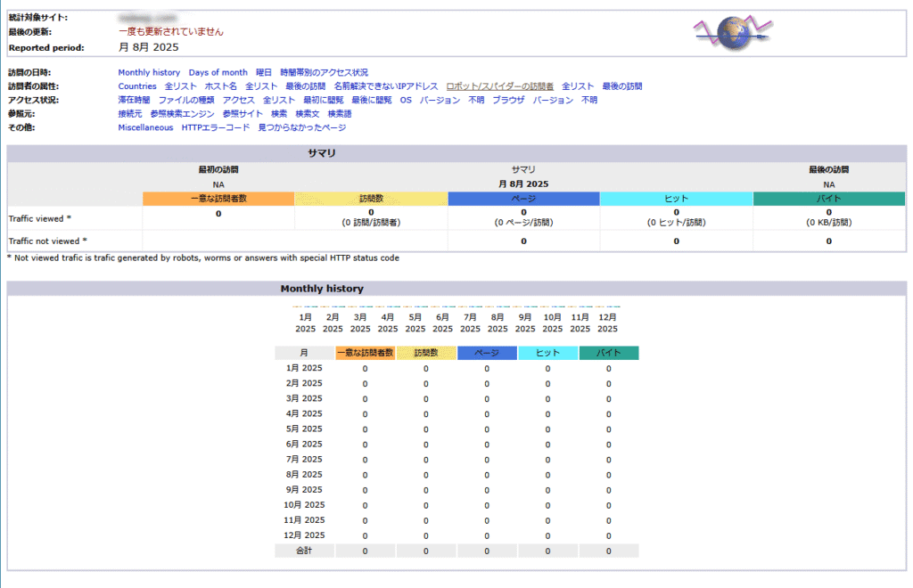Image resolution: width=913 pixels, height=588 pixels.
Task: Click the orange 一意な訪問者数 monthly table header
Action: pyautogui.click(x=365, y=353)
